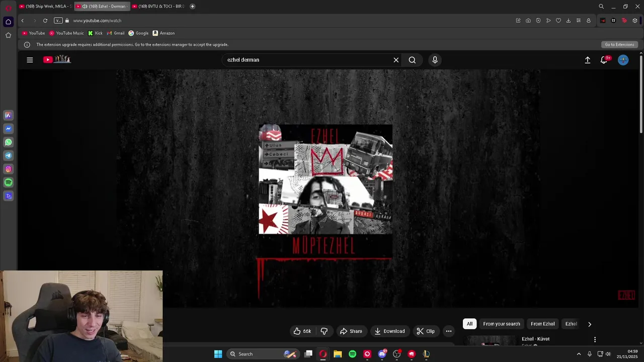Open the extensions cube icon

[635, 21]
